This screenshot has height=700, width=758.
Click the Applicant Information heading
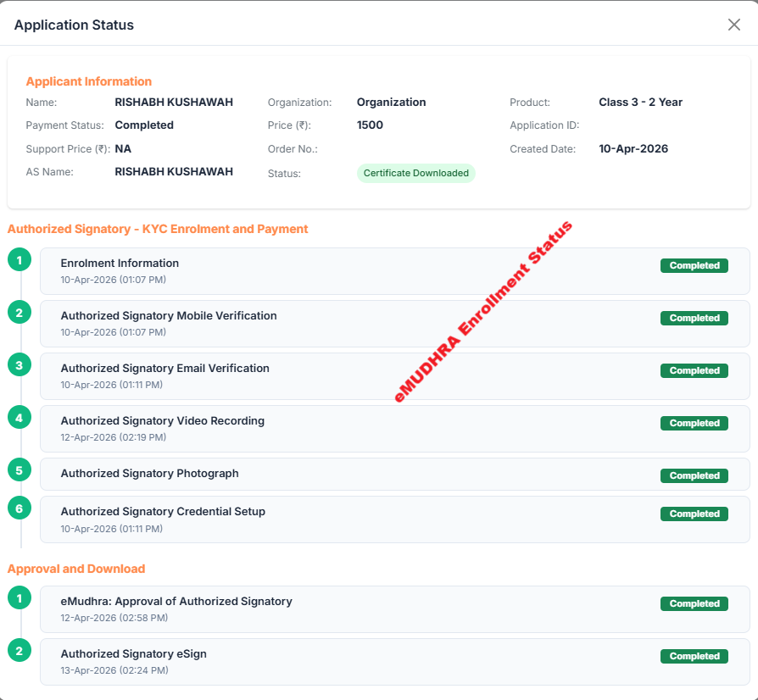coord(89,81)
